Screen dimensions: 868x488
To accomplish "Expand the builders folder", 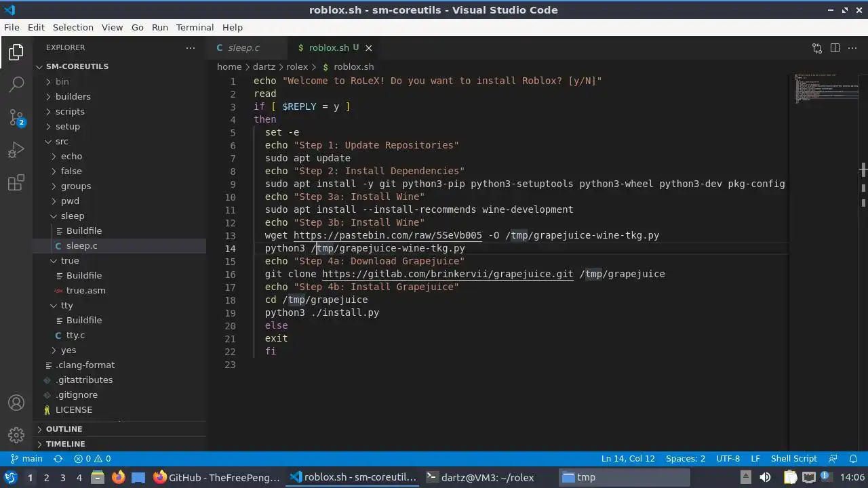I will click(x=119, y=96).
